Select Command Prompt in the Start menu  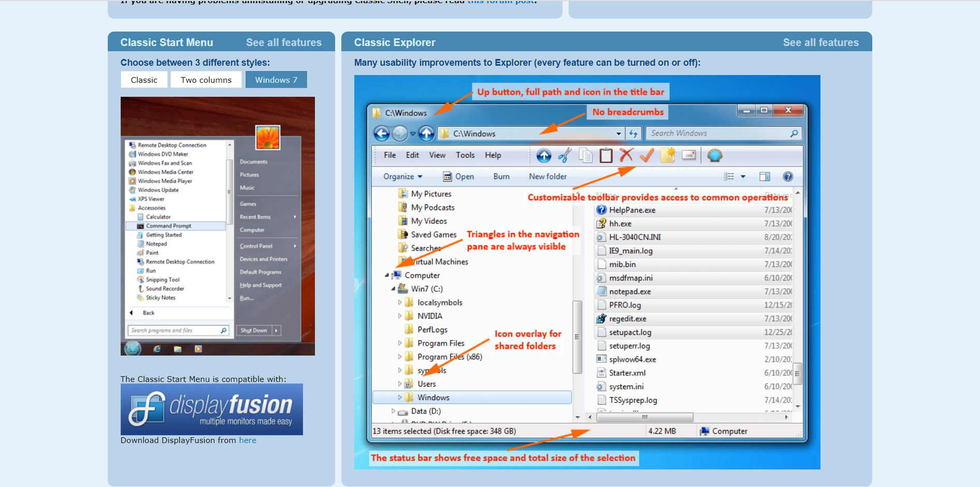(176, 226)
